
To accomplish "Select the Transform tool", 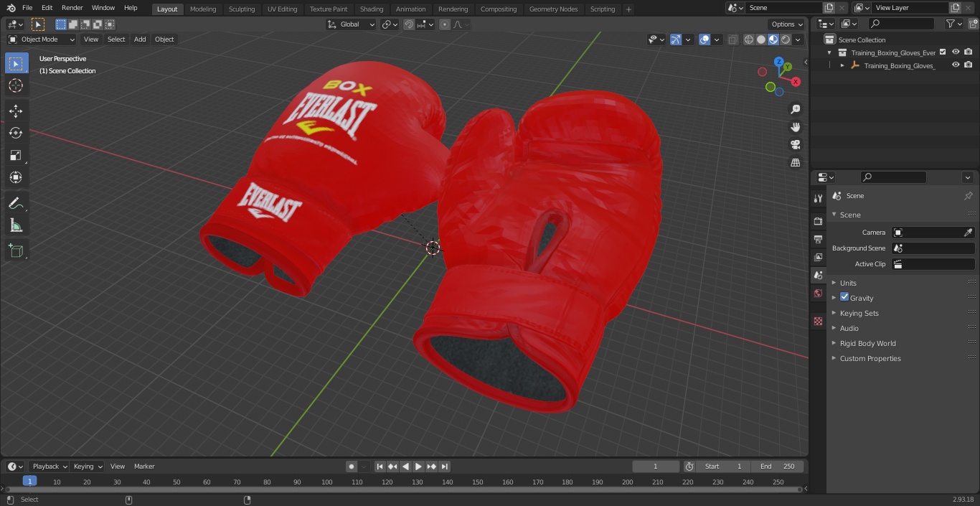I will pyautogui.click(x=16, y=177).
